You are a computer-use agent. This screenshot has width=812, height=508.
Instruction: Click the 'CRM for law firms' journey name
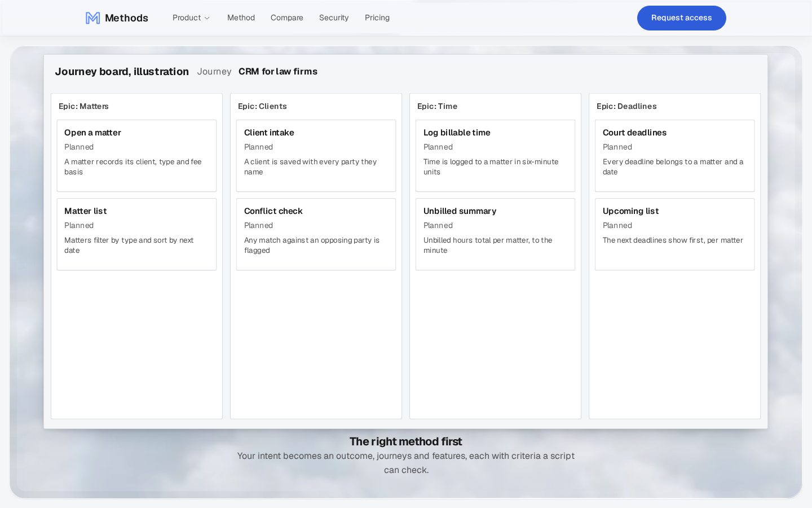[278, 72]
